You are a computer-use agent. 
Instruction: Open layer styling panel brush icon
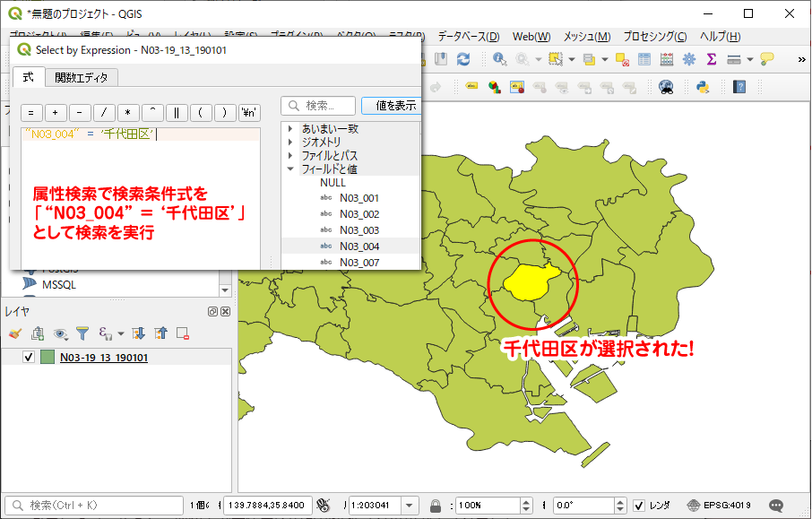click(x=15, y=333)
